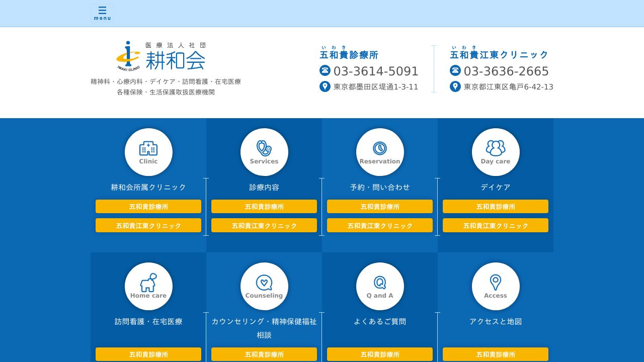Viewport: 644px width, 362px height.
Task: Open the hamburger site menu
Action: point(102,13)
